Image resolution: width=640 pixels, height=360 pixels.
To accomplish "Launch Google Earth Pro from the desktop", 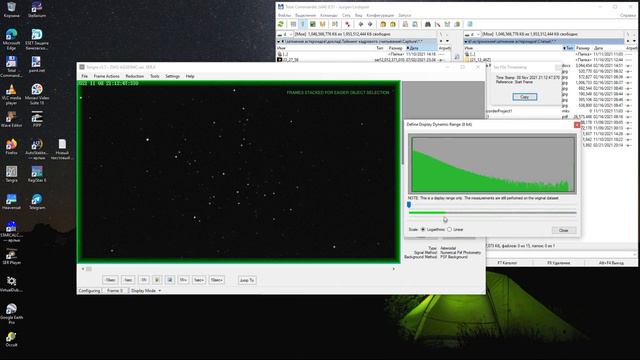I will [x=11, y=314].
